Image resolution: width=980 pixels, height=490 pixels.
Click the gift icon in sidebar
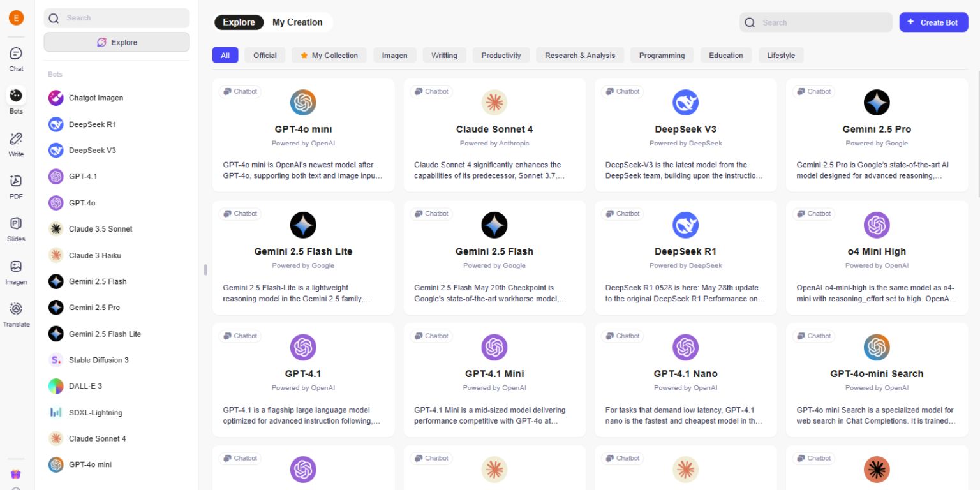(16, 474)
